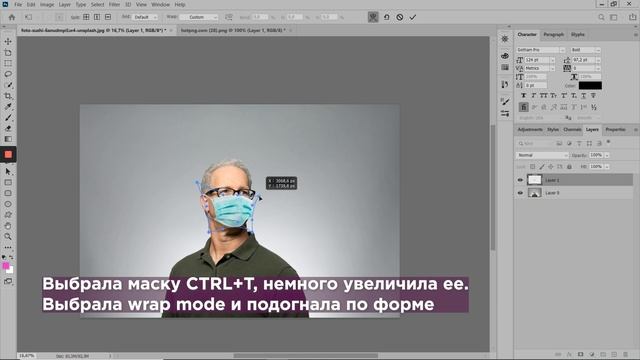Select the Hand tool
Image resolution: width=640 pixels, height=360 pixels.
pos(8,226)
